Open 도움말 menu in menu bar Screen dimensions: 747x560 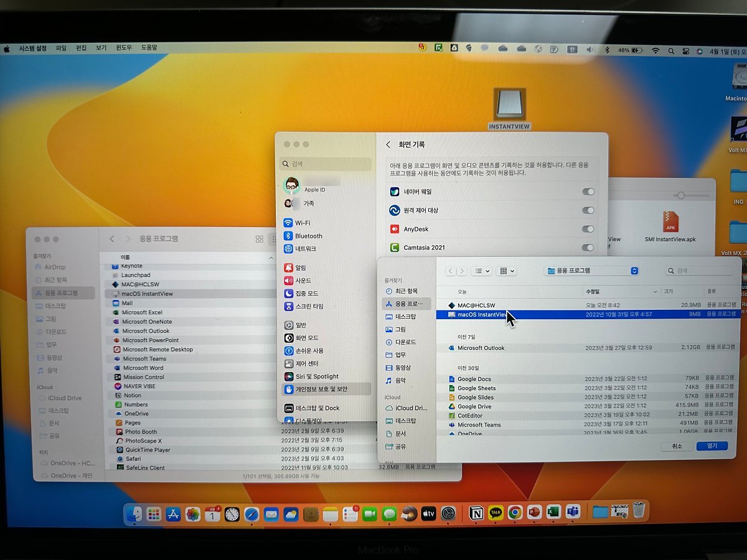click(149, 48)
